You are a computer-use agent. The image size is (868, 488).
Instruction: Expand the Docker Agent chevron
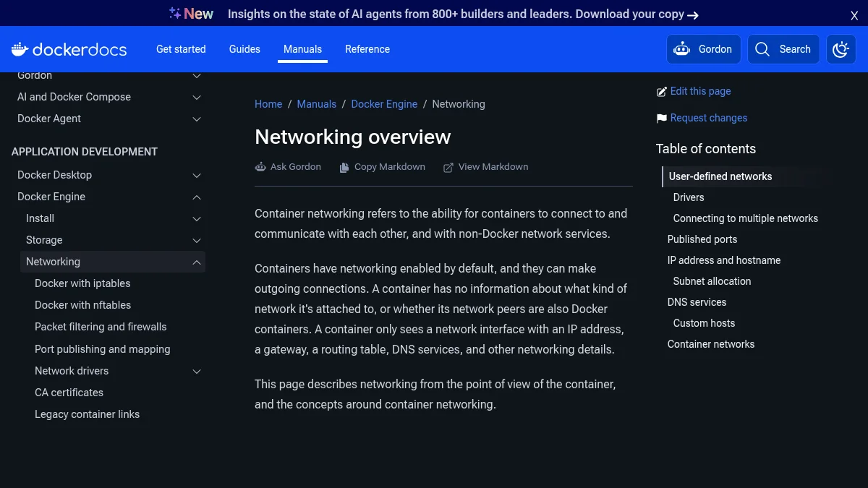point(197,119)
